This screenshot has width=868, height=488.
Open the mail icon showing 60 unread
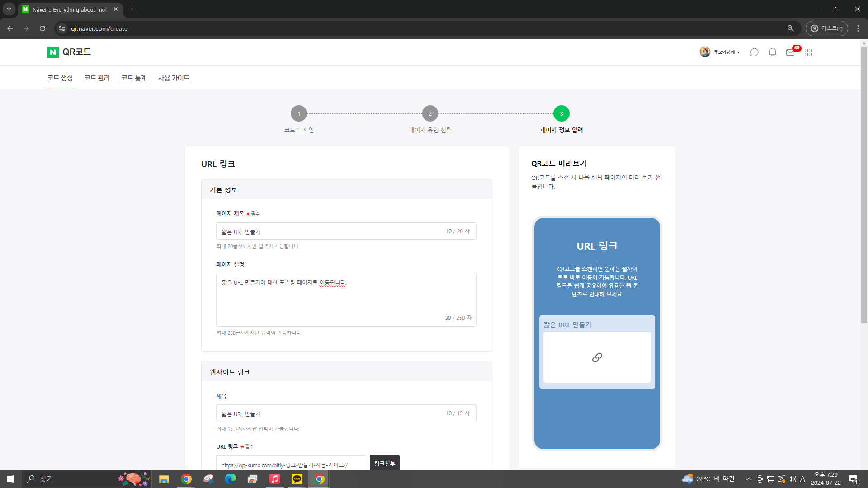click(x=790, y=52)
